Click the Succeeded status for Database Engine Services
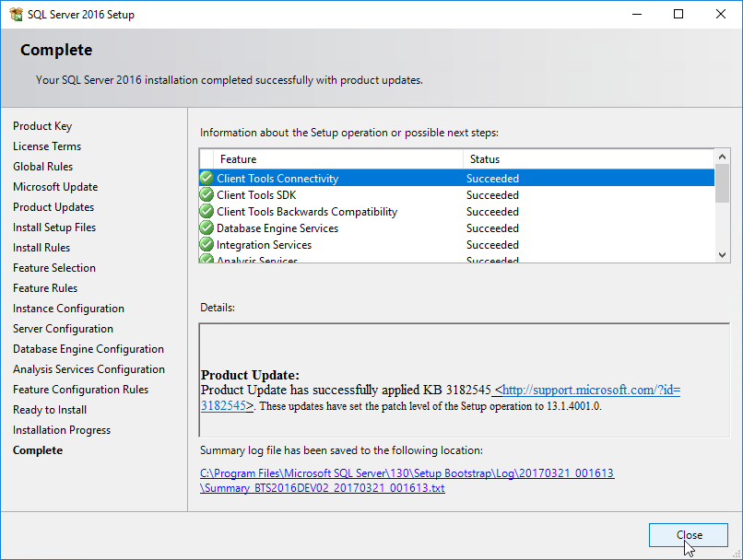This screenshot has height=560, width=743. click(492, 228)
